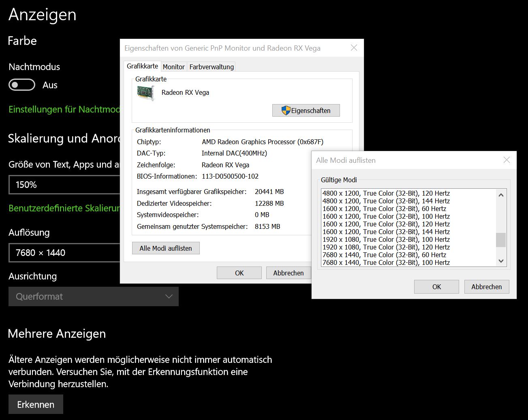Click the mode list scrollbar thumb

point(501,240)
